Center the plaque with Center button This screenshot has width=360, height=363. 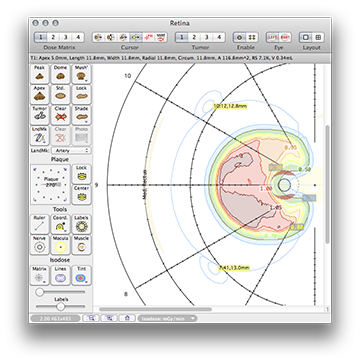tap(81, 194)
